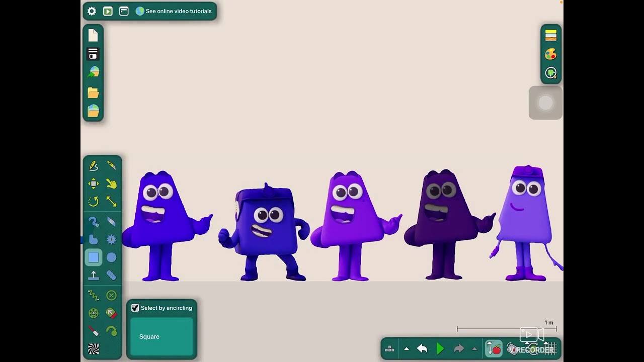Select the Brush tool
This screenshot has height=362, width=644.
point(94,222)
